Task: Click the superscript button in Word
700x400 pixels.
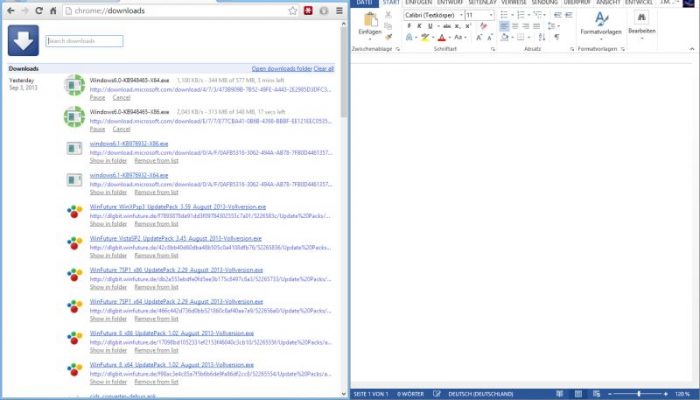Action: tap(468, 26)
